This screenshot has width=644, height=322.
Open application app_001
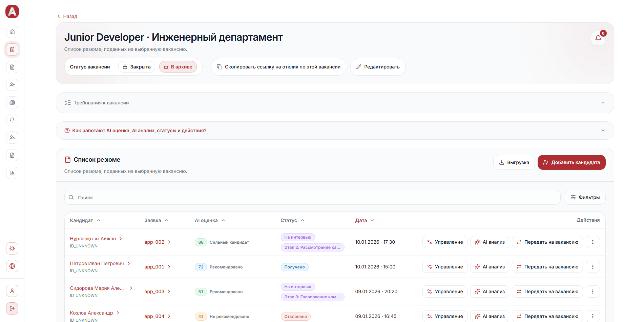coord(158,267)
